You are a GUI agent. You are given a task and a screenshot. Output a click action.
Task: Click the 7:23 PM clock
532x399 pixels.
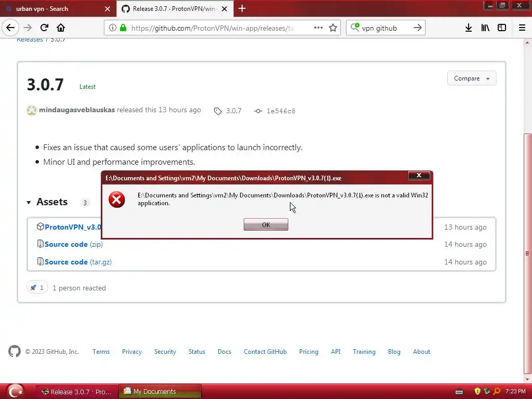tap(515, 392)
